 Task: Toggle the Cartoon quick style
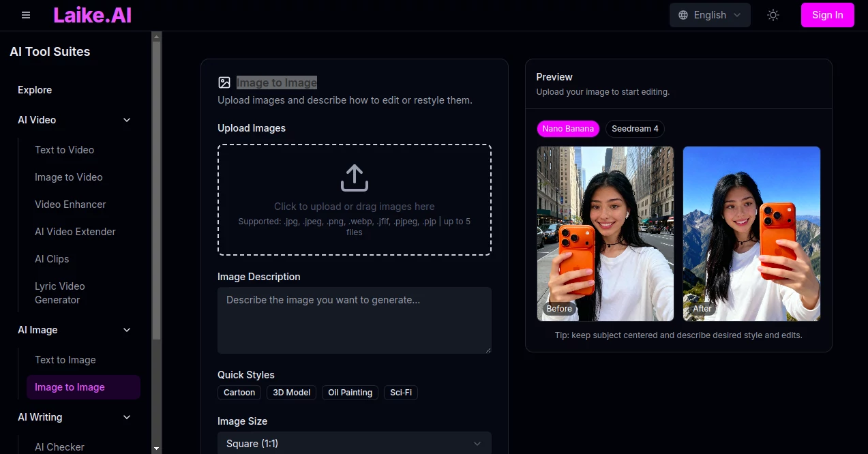pyautogui.click(x=239, y=392)
